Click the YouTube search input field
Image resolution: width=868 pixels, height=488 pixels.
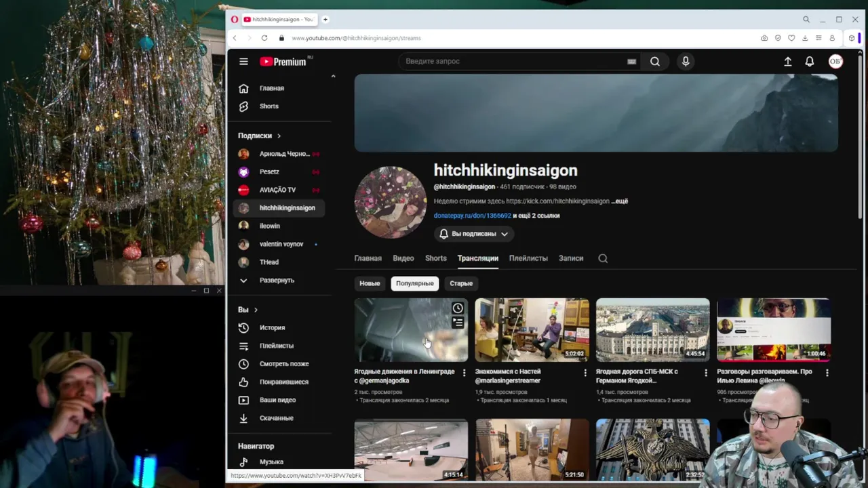click(x=512, y=62)
